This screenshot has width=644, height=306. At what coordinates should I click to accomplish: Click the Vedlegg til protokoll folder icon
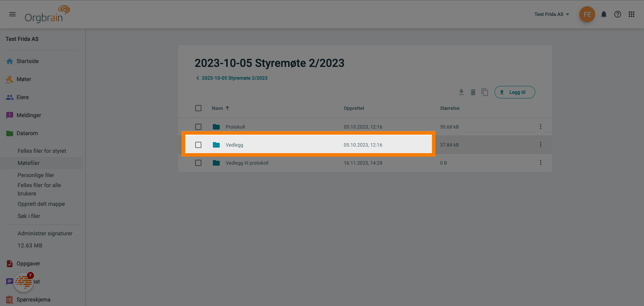coord(216,163)
